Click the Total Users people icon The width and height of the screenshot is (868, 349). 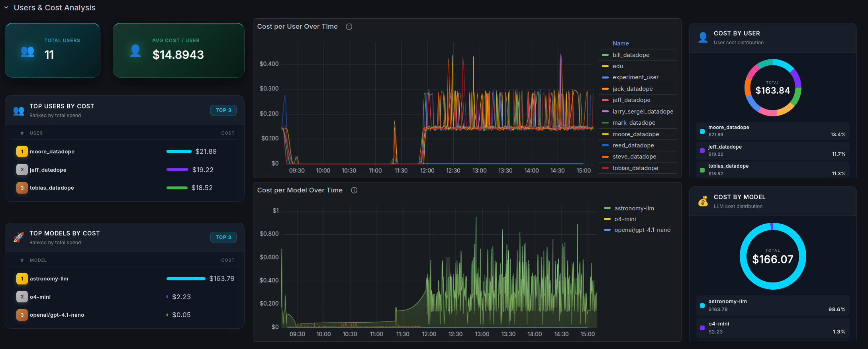pyautogui.click(x=27, y=51)
